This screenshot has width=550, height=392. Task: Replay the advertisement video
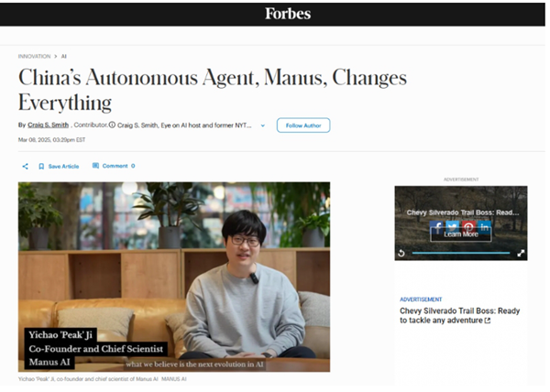[401, 253]
